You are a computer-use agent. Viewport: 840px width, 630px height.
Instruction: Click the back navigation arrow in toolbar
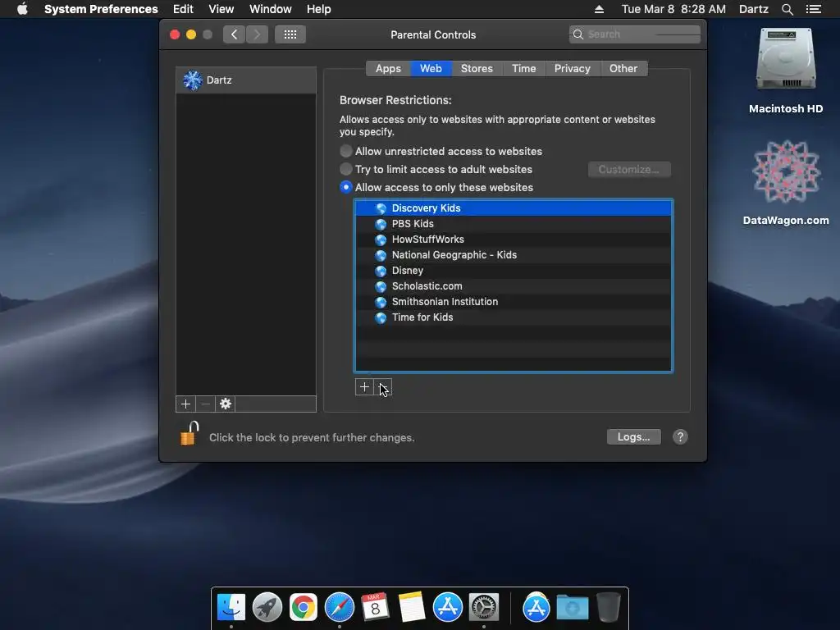click(x=234, y=34)
